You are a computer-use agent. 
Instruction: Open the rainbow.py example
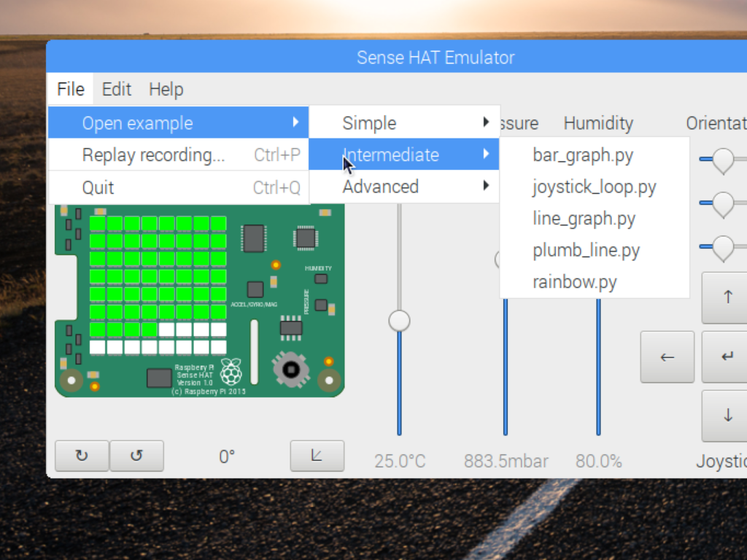tap(595, 282)
